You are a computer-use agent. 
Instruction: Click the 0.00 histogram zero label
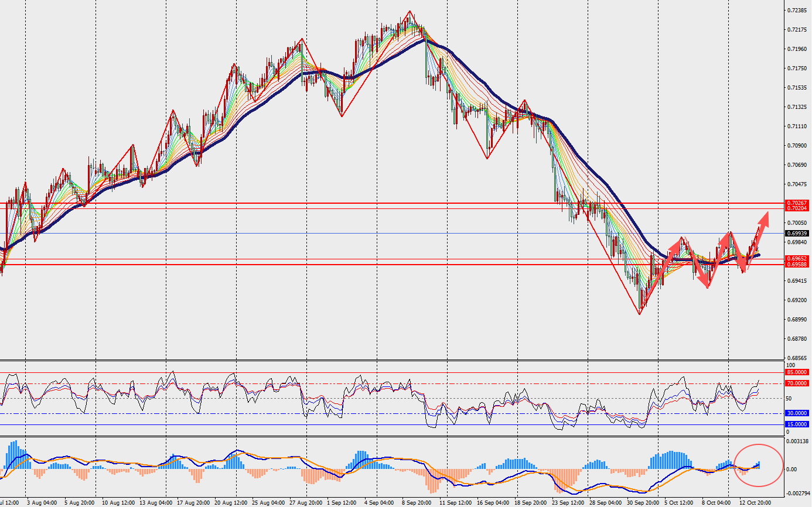point(791,470)
